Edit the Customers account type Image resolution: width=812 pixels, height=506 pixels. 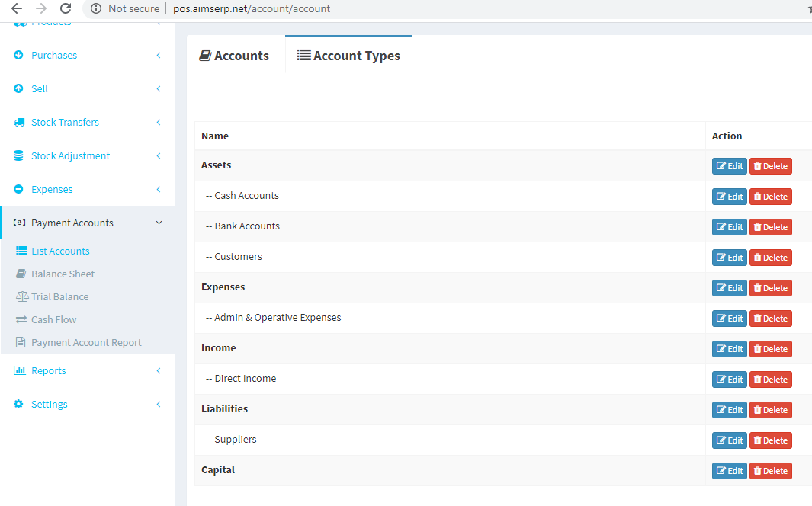(x=729, y=258)
